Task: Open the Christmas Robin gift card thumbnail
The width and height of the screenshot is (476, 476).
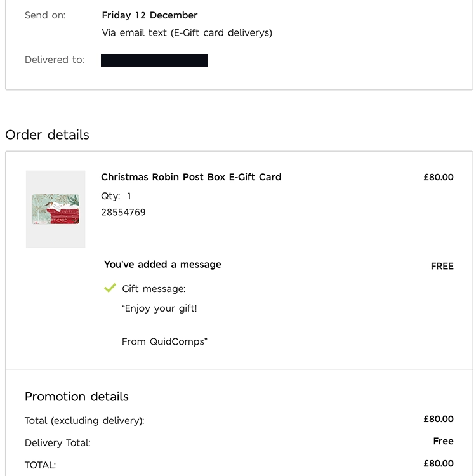Action: coord(56,209)
